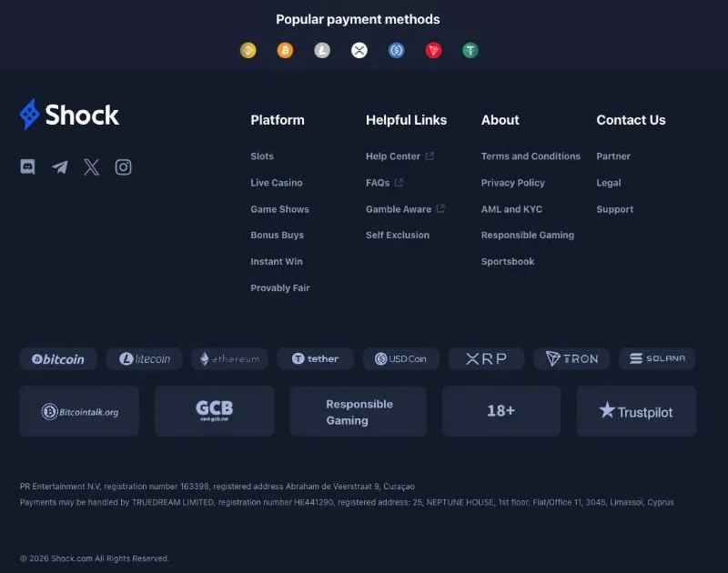
Task: Open Responsible Gaming link under About
Action: (x=528, y=236)
